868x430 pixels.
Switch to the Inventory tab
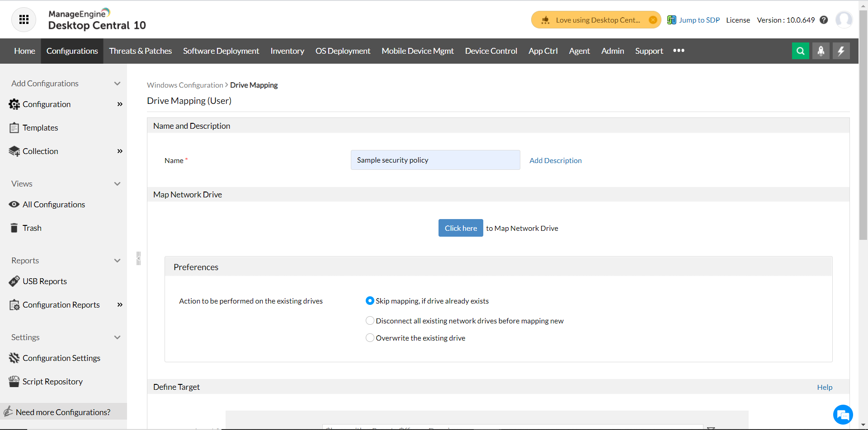(x=287, y=51)
